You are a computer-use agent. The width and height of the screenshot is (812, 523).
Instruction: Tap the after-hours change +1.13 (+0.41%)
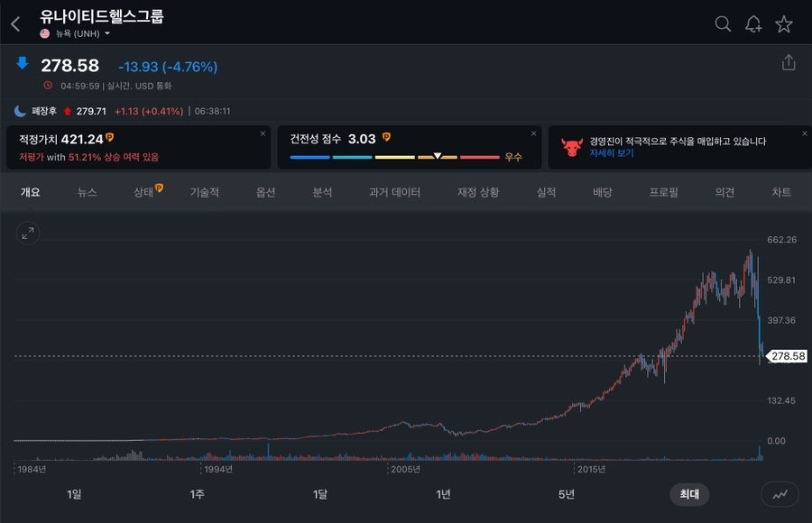click(149, 111)
